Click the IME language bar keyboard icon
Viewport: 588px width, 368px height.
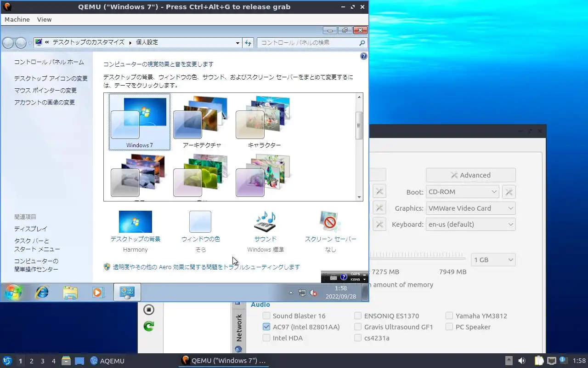pos(334,277)
